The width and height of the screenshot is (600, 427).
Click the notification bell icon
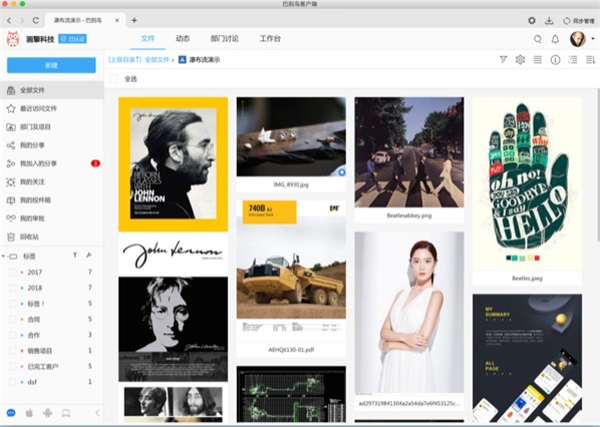[554, 39]
